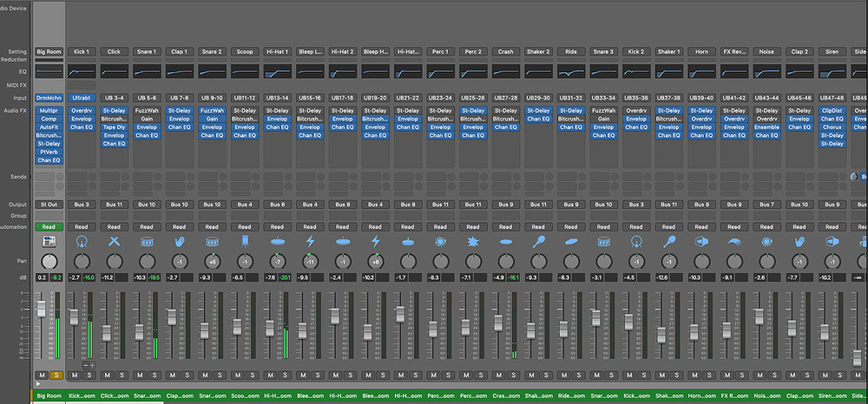868x404 pixels.
Task: Open the PtVerb plugin on Big Room
Action: coord(49,152)
